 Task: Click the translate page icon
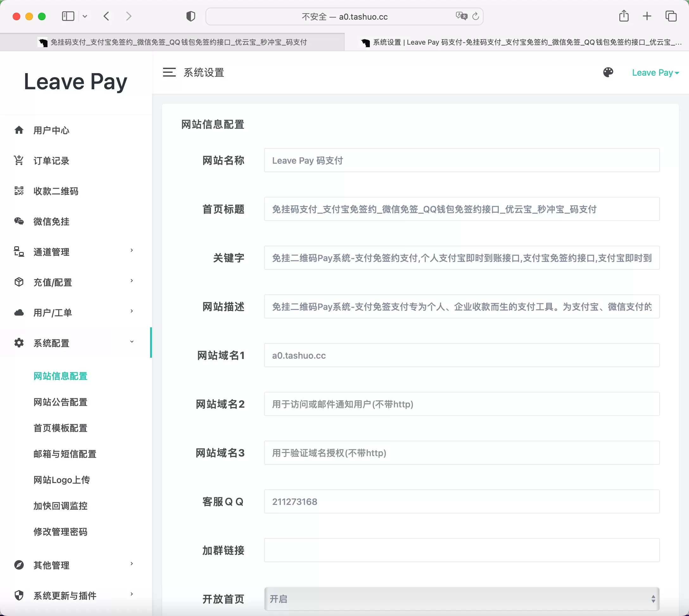tap(461, 16)
